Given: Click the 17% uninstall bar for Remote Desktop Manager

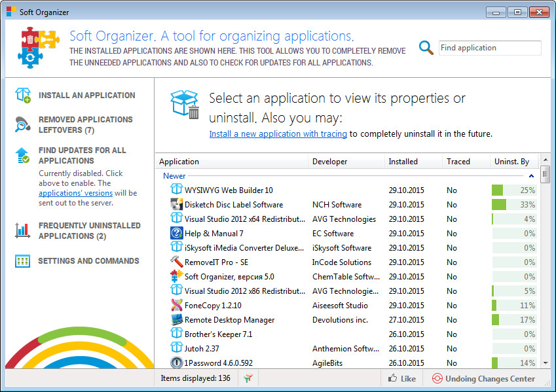Looking at the screenshot, I should 514,320.
